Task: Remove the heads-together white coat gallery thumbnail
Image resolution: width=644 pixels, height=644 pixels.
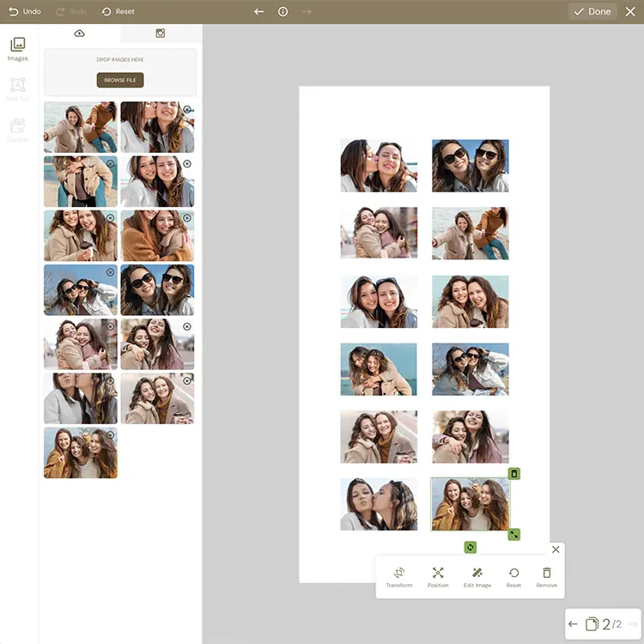Action: tap(187, 164)
